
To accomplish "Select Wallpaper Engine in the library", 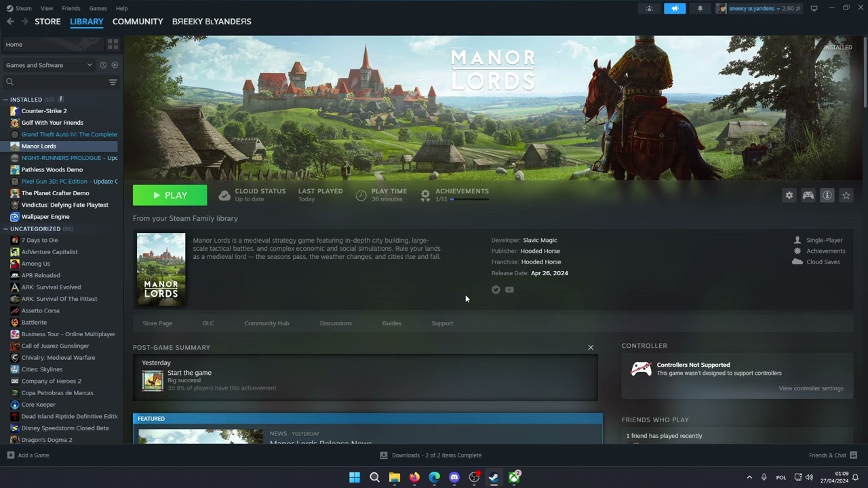I will (45, 217).
